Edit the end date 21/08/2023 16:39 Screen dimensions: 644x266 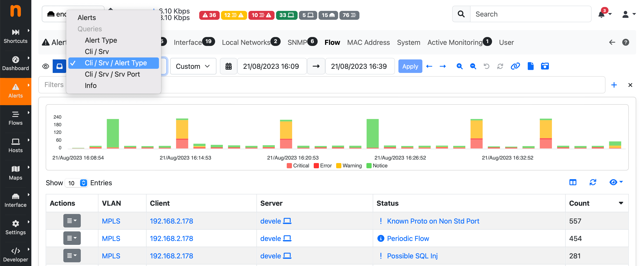coord(360,66)
